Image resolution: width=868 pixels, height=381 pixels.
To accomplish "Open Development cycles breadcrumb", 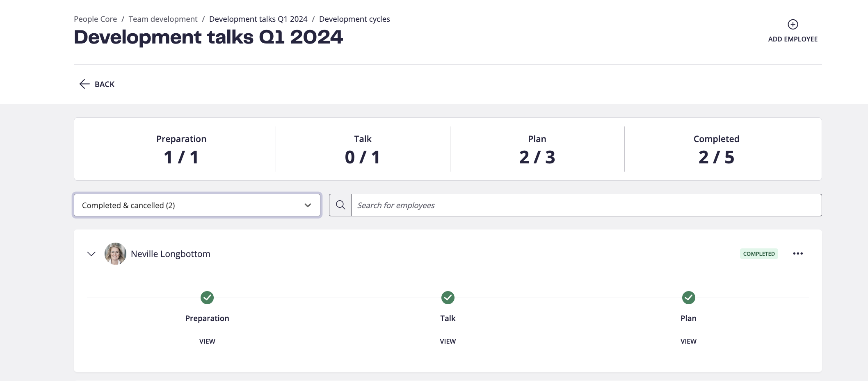I will [354, 19].
